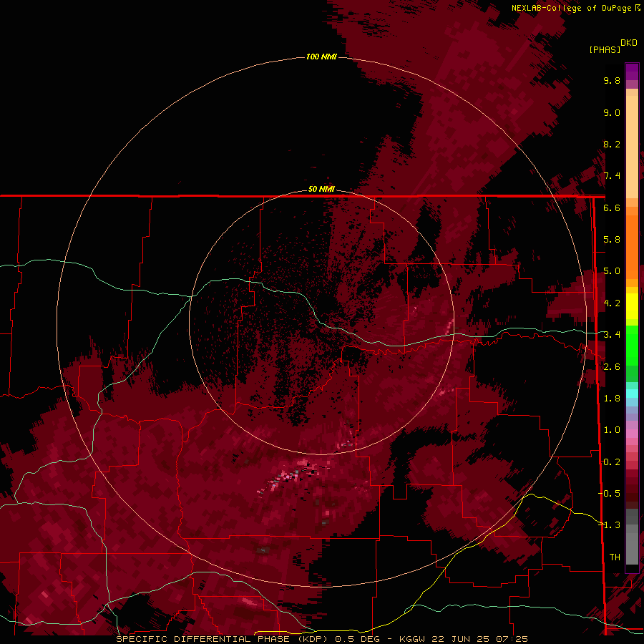Click the 4.2 value on the color scale
The image size is (644, 644).
[x=612, y=303]
